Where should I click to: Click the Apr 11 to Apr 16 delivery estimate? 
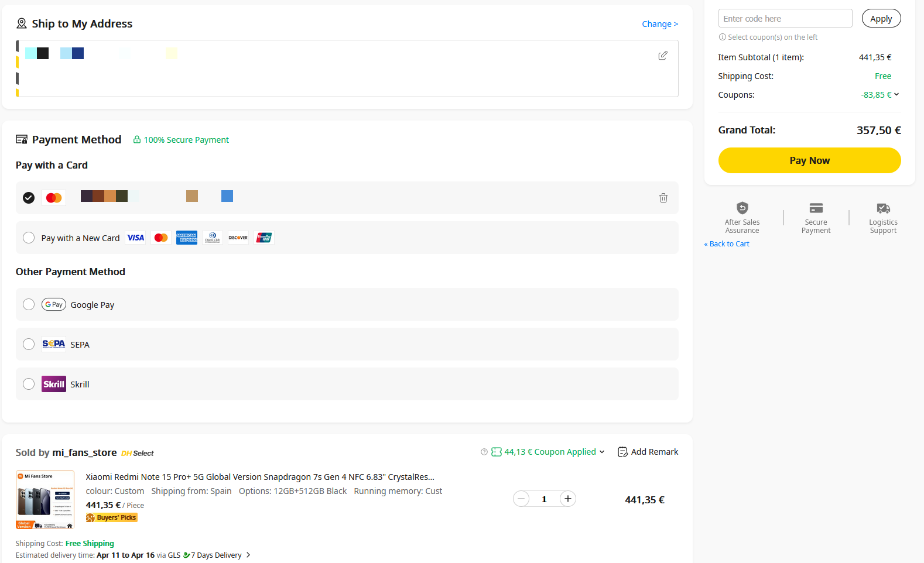tap(125, 555)
